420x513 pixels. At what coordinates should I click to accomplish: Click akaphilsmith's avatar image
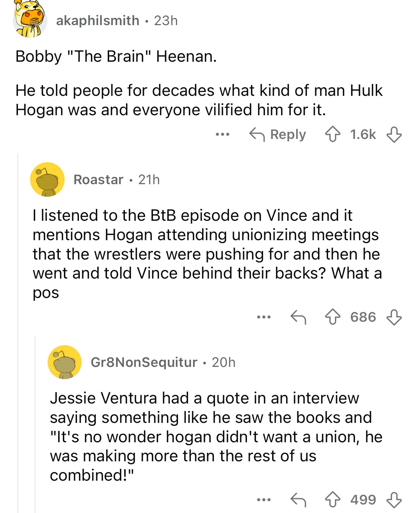point(30,20)
